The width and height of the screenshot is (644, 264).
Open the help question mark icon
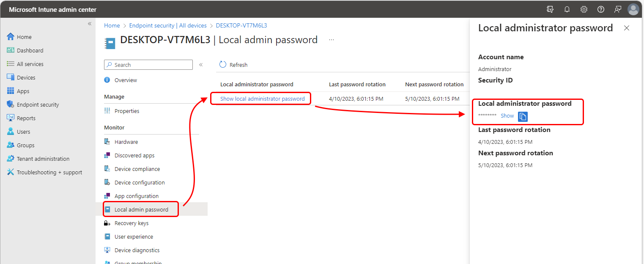click(601, 9)
